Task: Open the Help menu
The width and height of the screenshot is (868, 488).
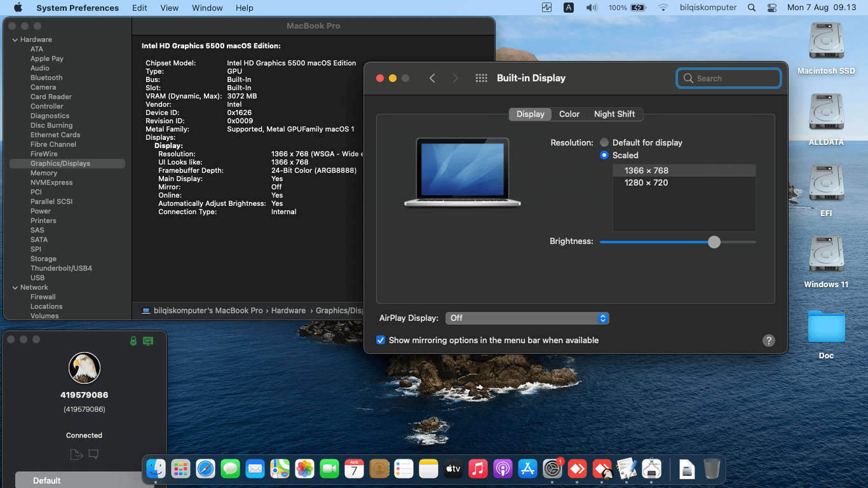Action: (245, 8)
